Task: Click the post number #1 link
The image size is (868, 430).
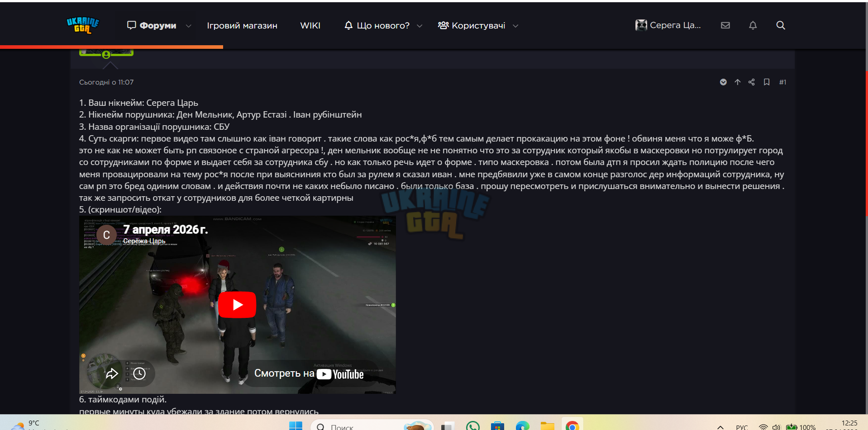Action: (x=782, y=82)
